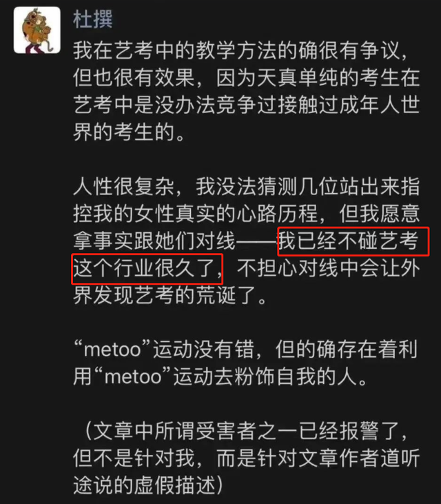Click the line starting 我在艺考中的教学方法
This screenshot has height=504, width=441.
pos(240,50)
